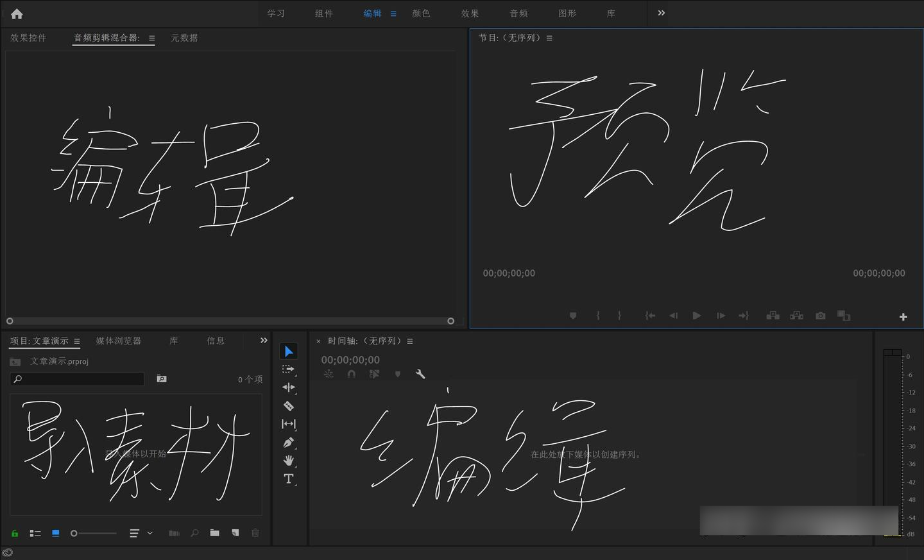The width and height of the screenshot is (924, 560).
Task: Click the Track Select Forward tool
Action: tap(289, 369)
